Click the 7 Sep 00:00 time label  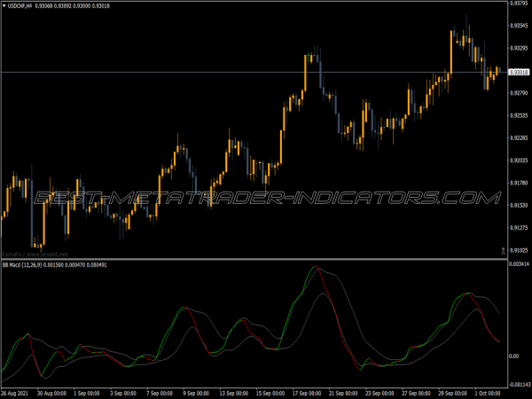click(x=160, y=394)
